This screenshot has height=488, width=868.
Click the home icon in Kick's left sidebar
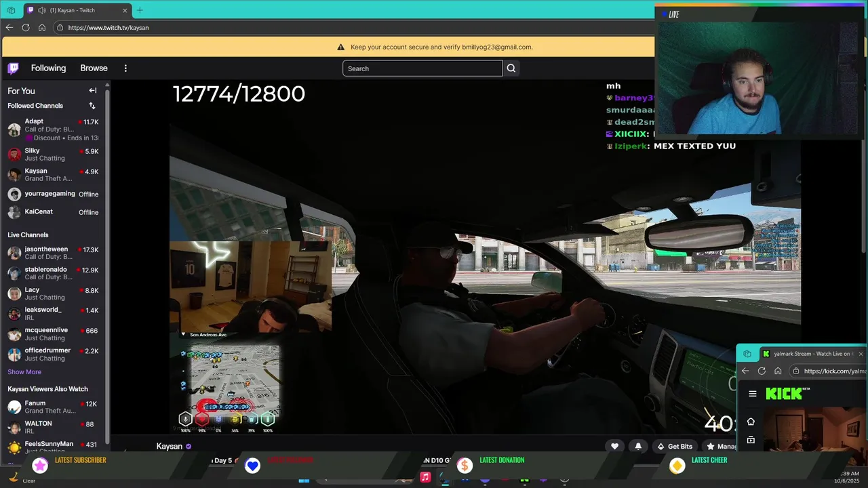[751, 422]
